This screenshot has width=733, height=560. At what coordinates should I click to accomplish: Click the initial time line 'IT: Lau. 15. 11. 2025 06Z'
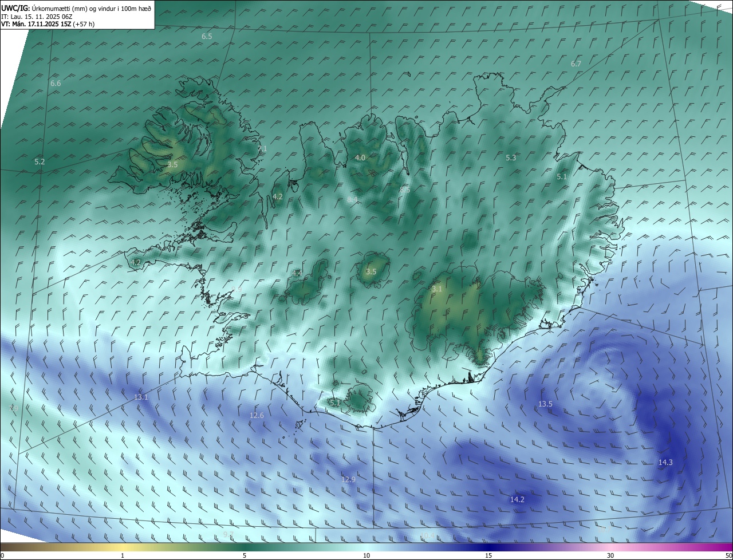[37, 17]
